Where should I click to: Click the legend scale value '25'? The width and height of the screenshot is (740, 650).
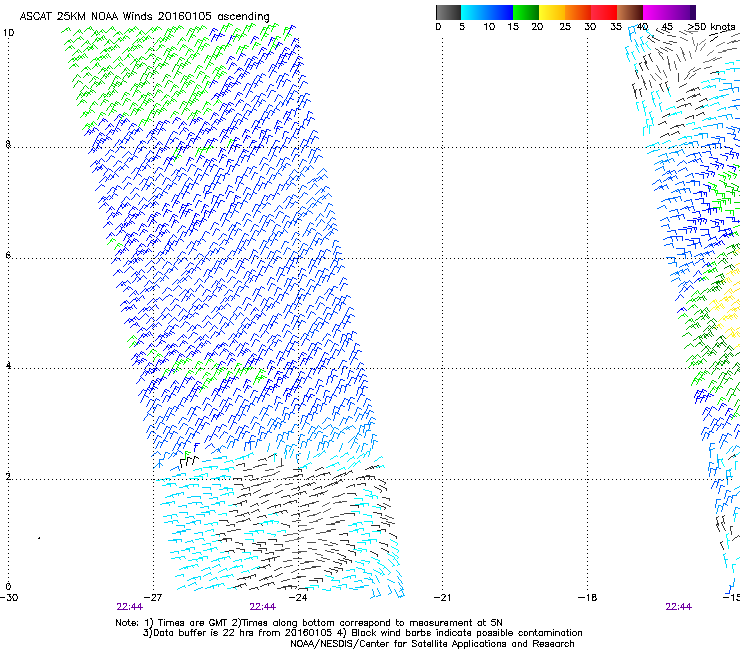[565, 27]
